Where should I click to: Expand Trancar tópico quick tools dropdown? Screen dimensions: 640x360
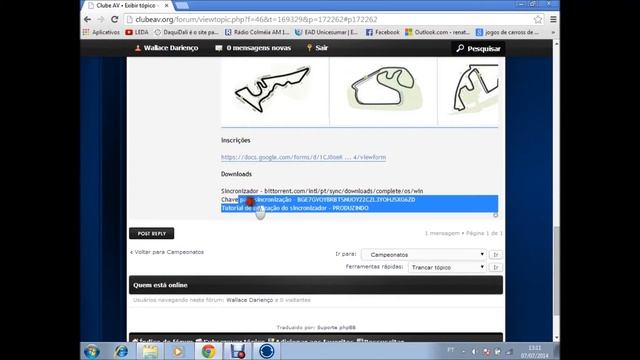click(447, 267)
